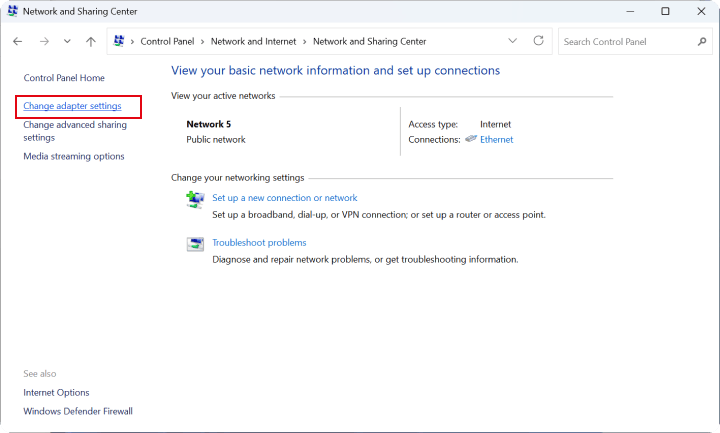Image resolution: width=720 pixels, height=433 pixels.
Task: Click the Forward navigation arrow
Action: point(44,41)
